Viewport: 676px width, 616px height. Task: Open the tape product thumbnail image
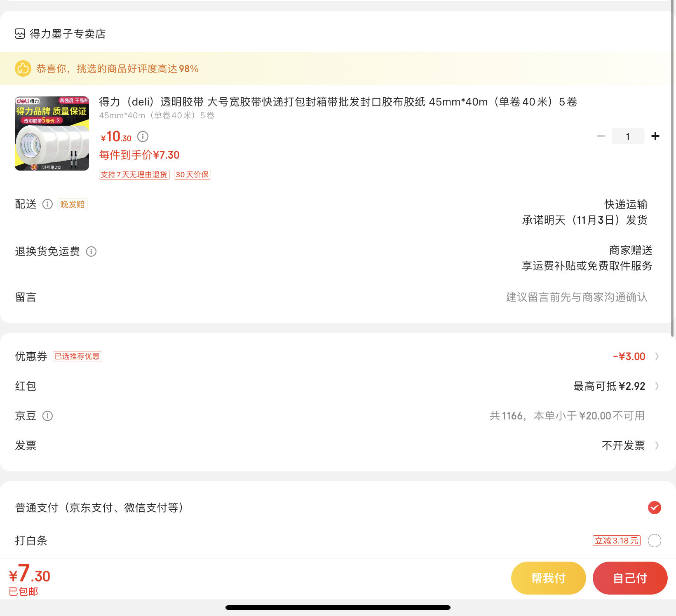point(52,134)
